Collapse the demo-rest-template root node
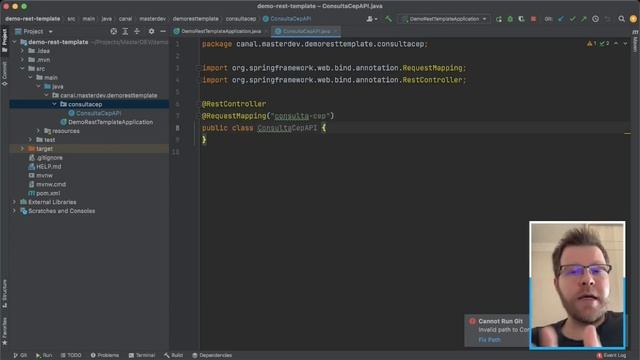The image size is (640, 360). pos(15,42)
